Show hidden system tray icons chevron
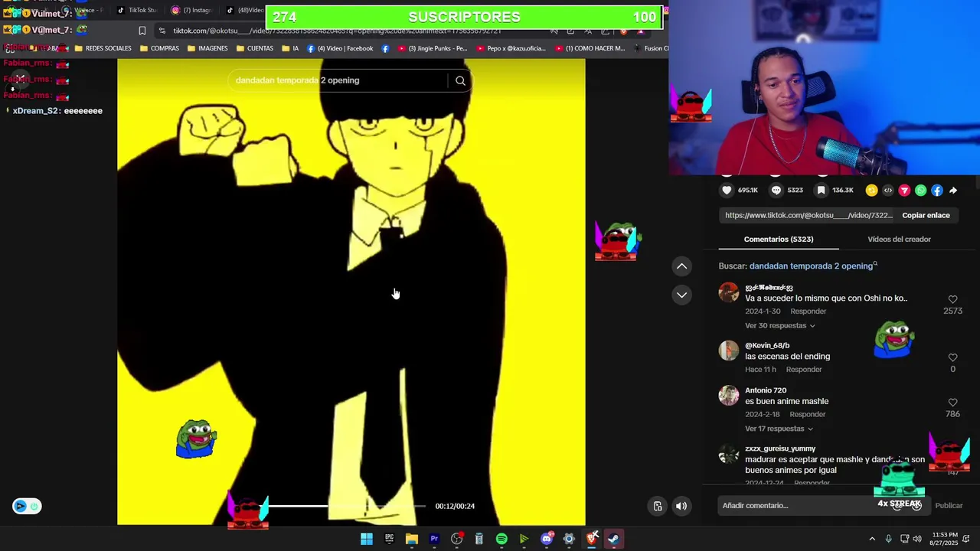980x551 pixels. click(x=871, y=539)
